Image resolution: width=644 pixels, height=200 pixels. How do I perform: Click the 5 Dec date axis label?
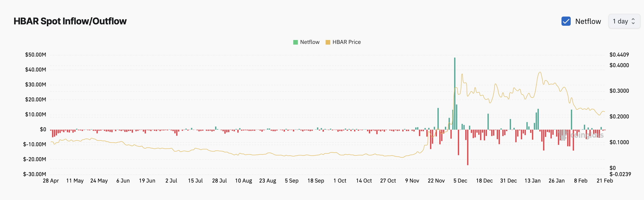pos(460,180)
